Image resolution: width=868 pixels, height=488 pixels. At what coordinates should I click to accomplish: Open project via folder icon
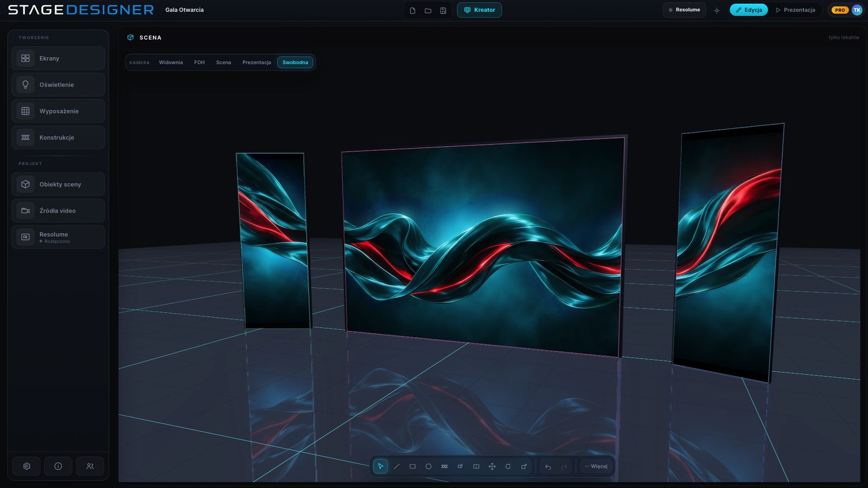pyautogui.click(x=428, y=10)
